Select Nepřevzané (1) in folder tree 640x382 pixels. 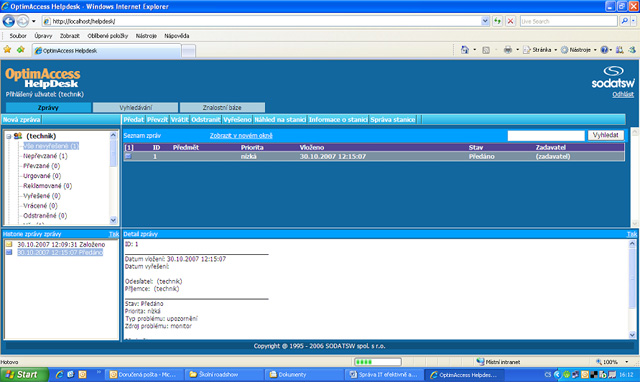[x=45, y=156]
